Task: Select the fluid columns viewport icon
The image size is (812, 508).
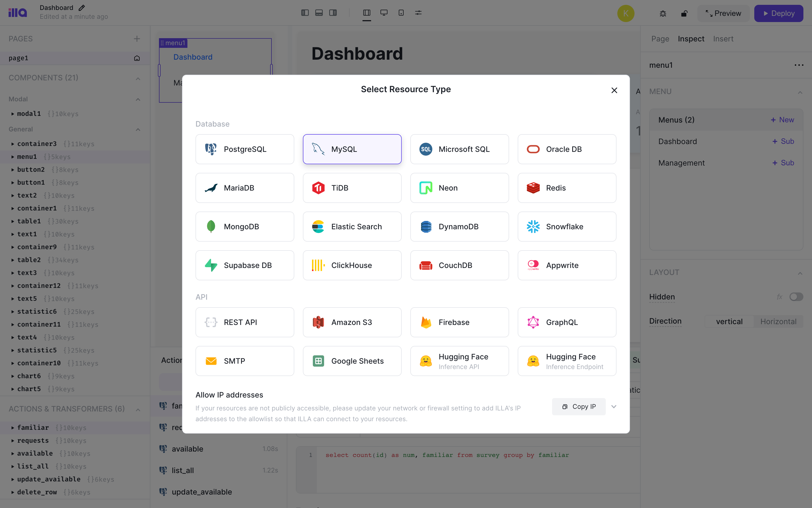Action: pyautogui.click(x=367, y=13)
